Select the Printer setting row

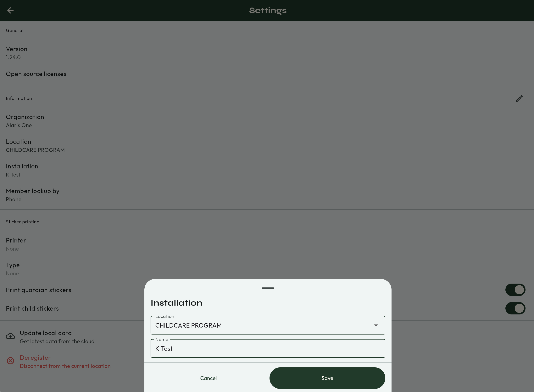click(16, 244)
